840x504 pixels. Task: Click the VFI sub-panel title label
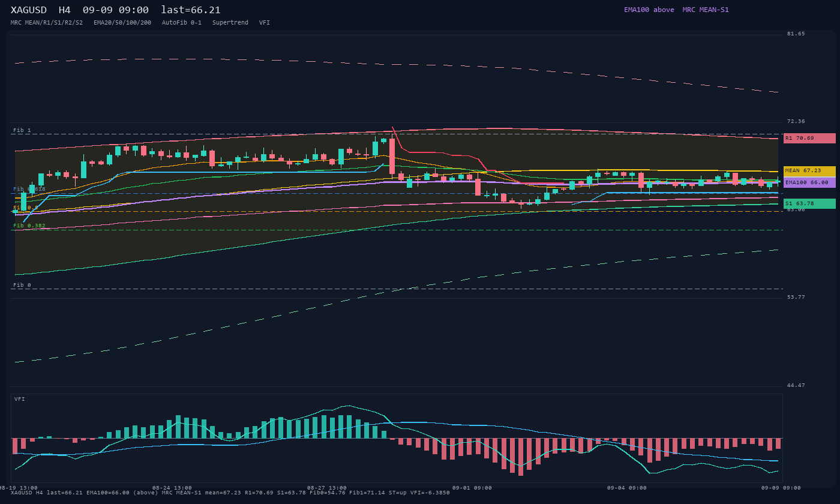coord(20,399)
